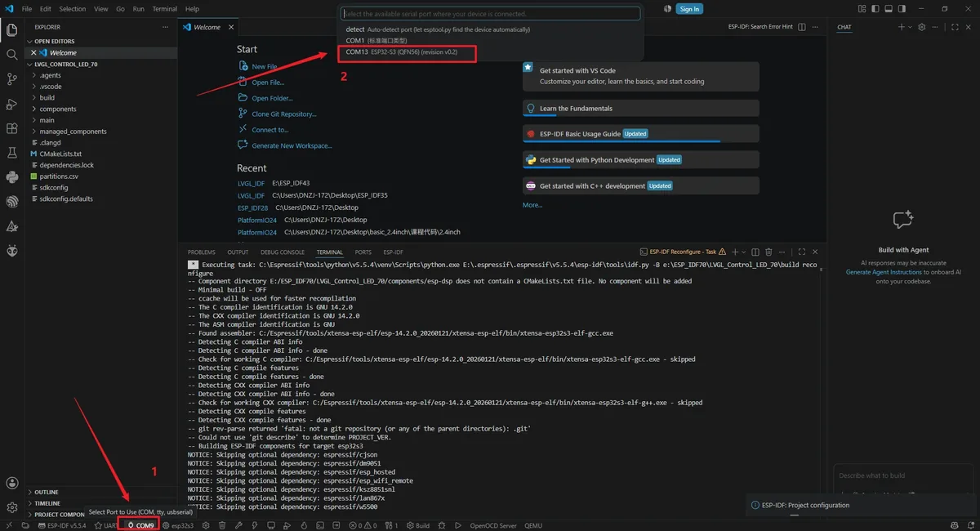Open the Source Control view
The height and width of the screenshot is (531, 980).
(x=11, y=79)
